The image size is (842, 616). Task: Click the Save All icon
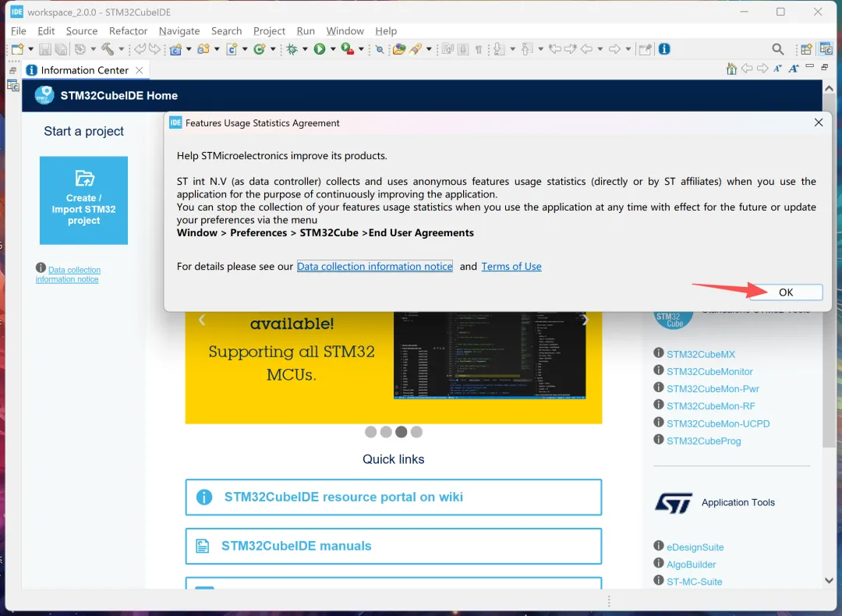[62, 49]
